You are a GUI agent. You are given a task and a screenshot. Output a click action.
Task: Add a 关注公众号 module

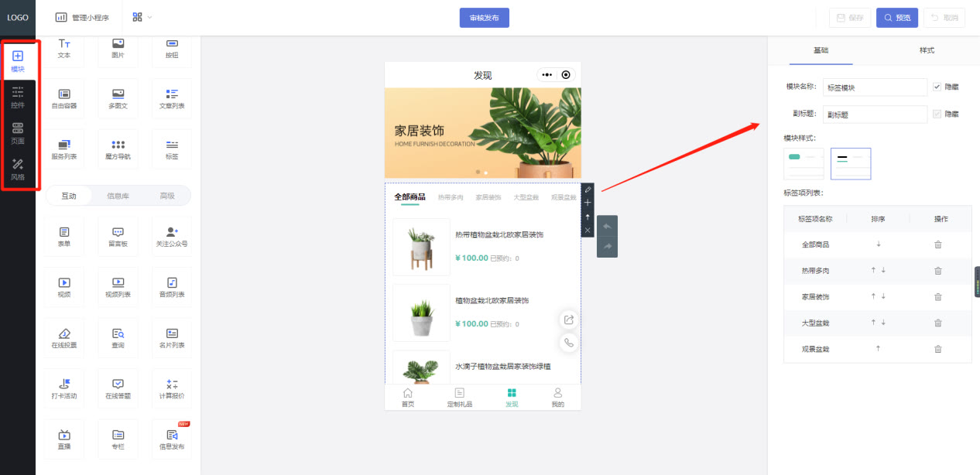(x=172, y=237)
